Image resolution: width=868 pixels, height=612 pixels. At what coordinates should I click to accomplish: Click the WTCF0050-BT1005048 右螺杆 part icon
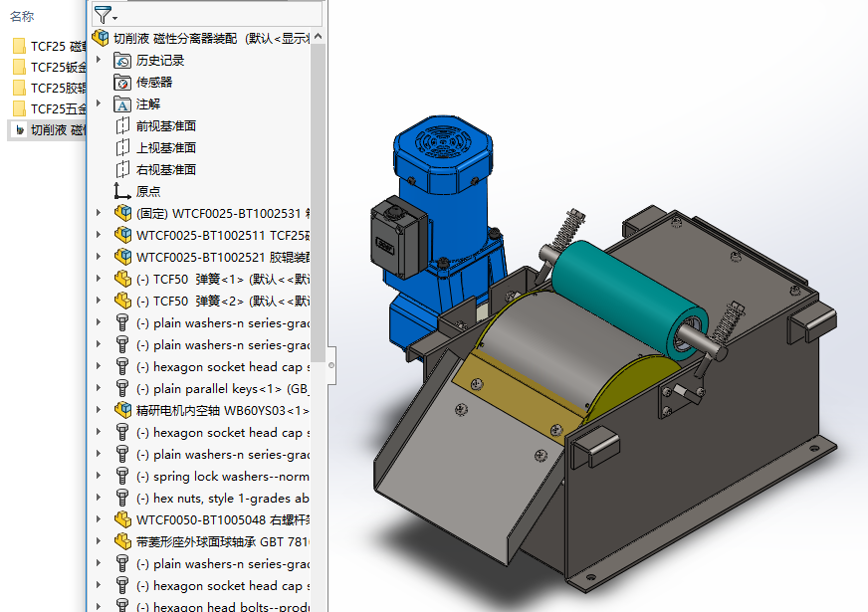click(122, 519)
